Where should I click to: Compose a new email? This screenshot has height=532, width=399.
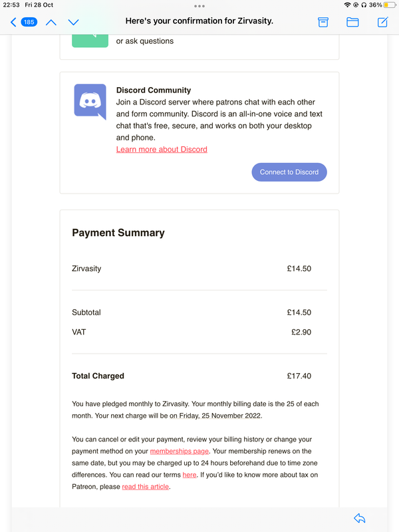coord(383,22)
